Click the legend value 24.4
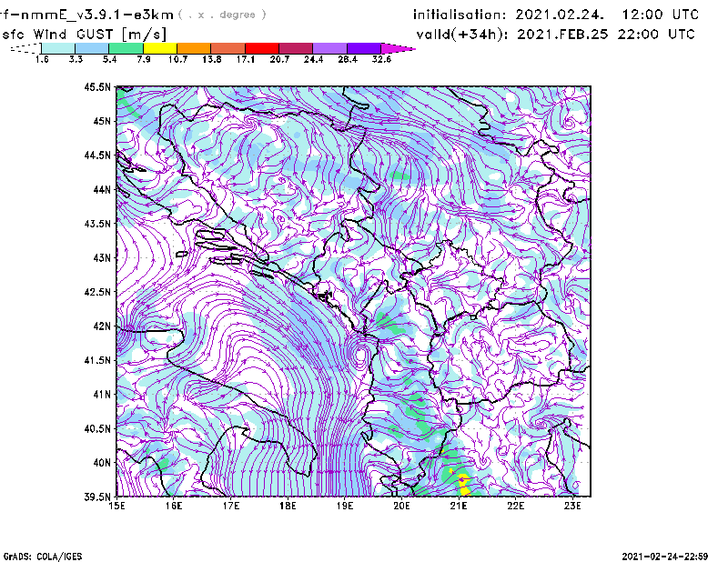The width and height of the screenshot is (728, 562). (313, 59)
